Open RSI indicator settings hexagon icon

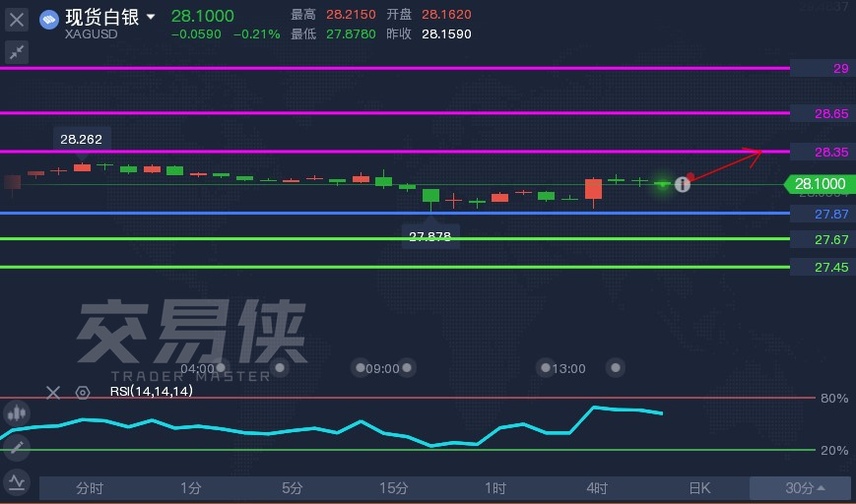(83, 392)
